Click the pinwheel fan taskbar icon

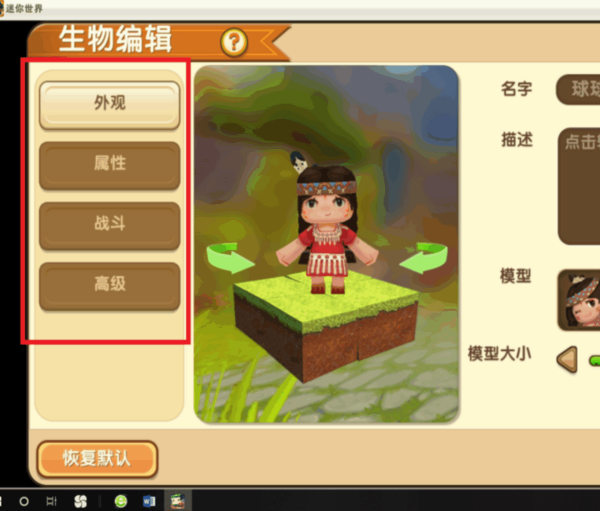tap(80, 501)
